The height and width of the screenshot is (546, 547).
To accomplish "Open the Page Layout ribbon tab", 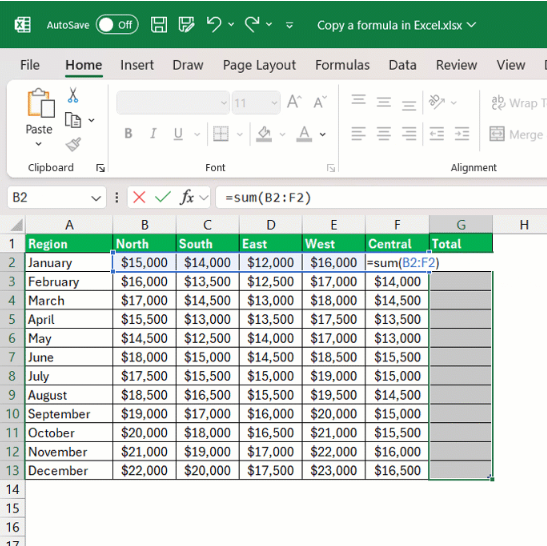I will pos(259,65).
